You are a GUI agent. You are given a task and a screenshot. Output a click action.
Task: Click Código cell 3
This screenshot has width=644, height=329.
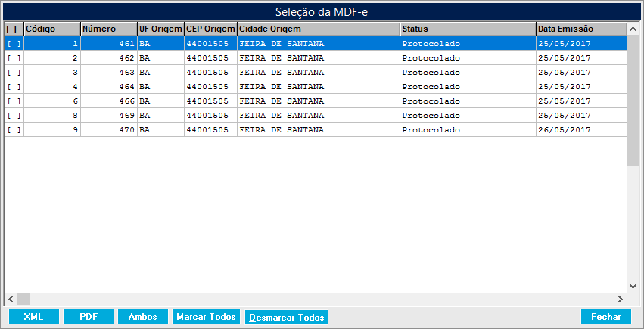pos(52,72)
